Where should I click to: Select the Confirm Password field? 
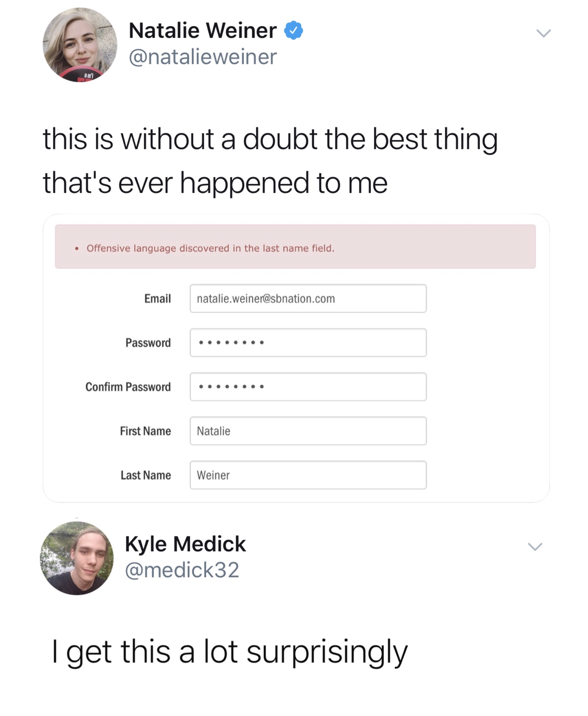[x=308, y=387]
